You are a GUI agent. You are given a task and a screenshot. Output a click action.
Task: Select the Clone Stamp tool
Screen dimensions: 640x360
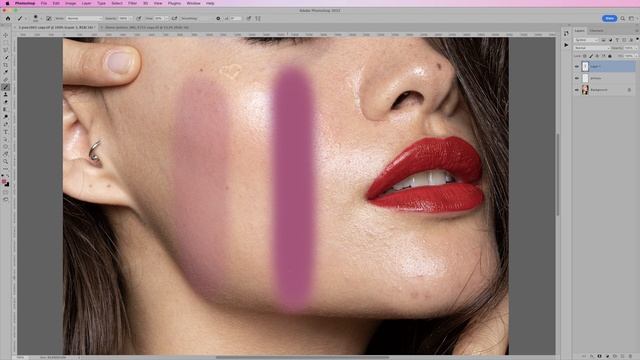pos(6,94)
